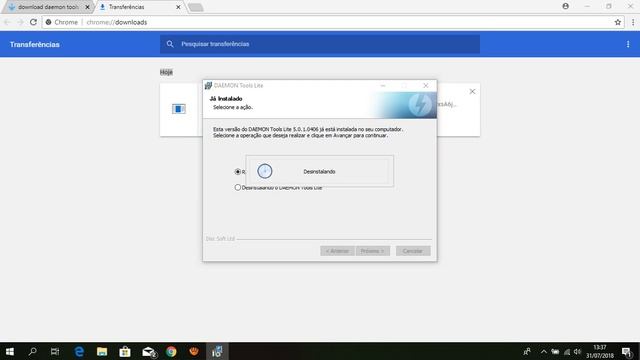
Task: Open File Explorer from taskbar
Action: pyautogui.click(x=102, y=351)
